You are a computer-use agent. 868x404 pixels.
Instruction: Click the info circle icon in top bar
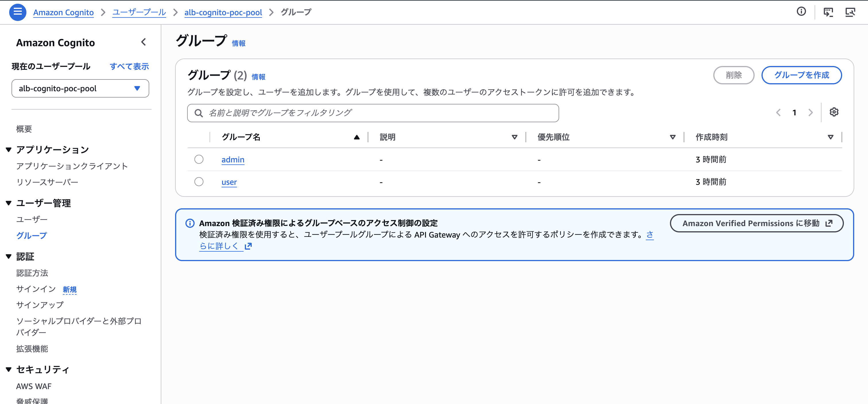click(801, 12)
